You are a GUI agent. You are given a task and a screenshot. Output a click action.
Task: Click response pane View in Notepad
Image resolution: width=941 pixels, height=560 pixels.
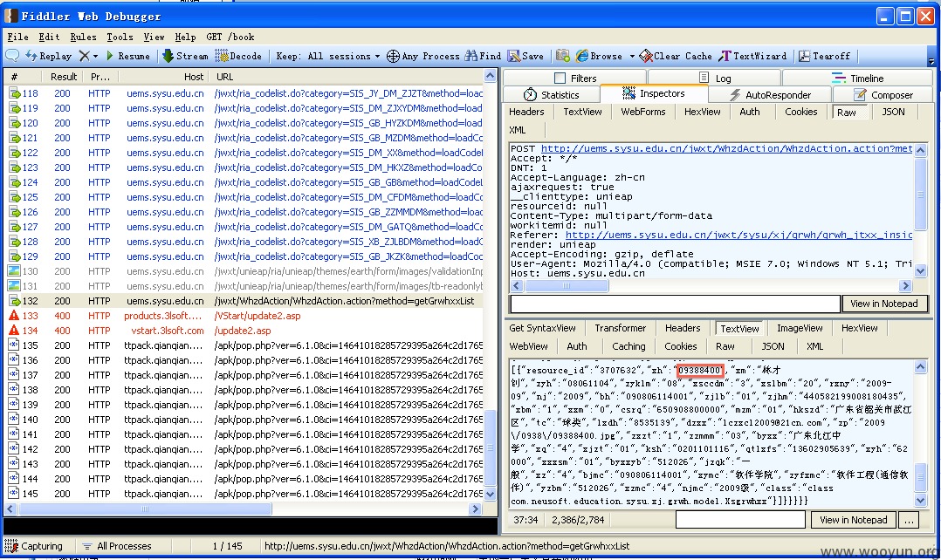pos(853,520)
